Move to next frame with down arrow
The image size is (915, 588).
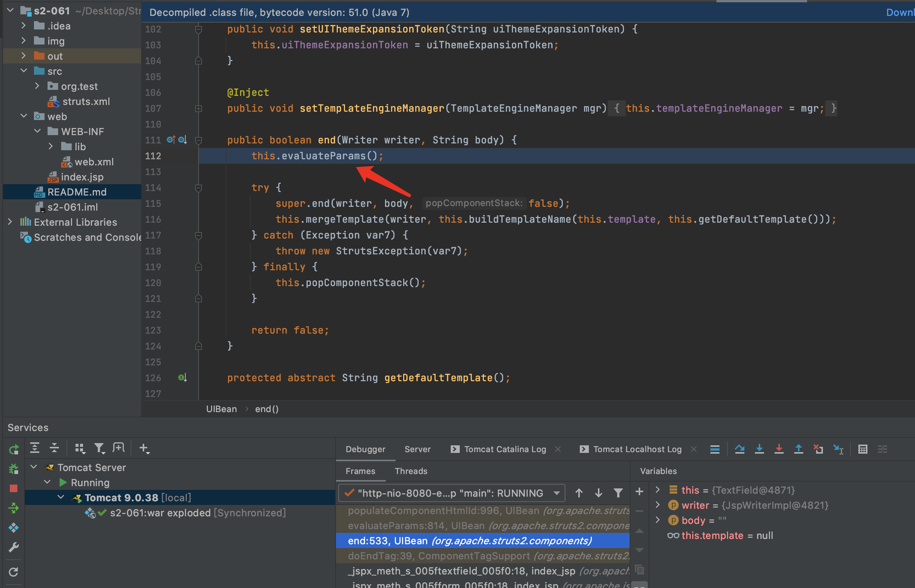598,493
